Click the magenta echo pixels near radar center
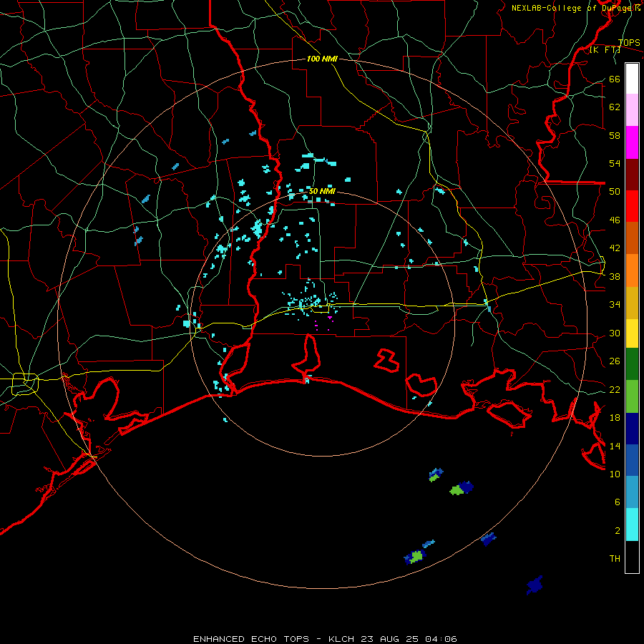 pos(323,323)
